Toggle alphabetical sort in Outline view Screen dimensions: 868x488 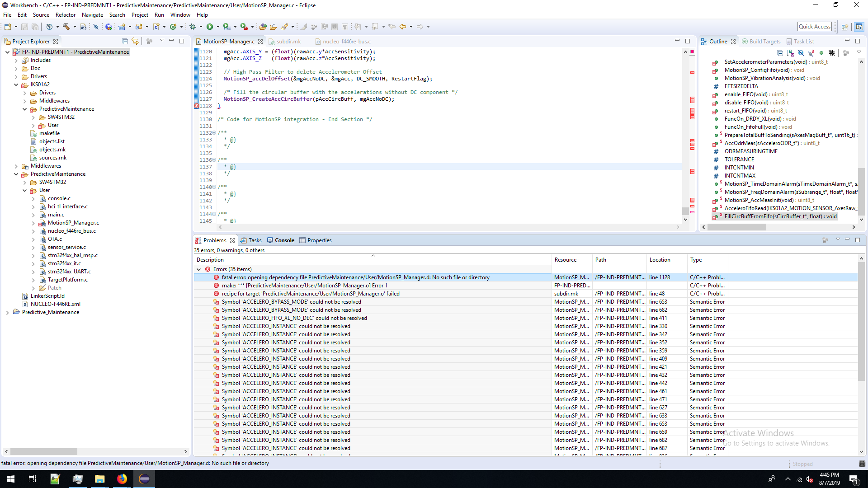790,53
